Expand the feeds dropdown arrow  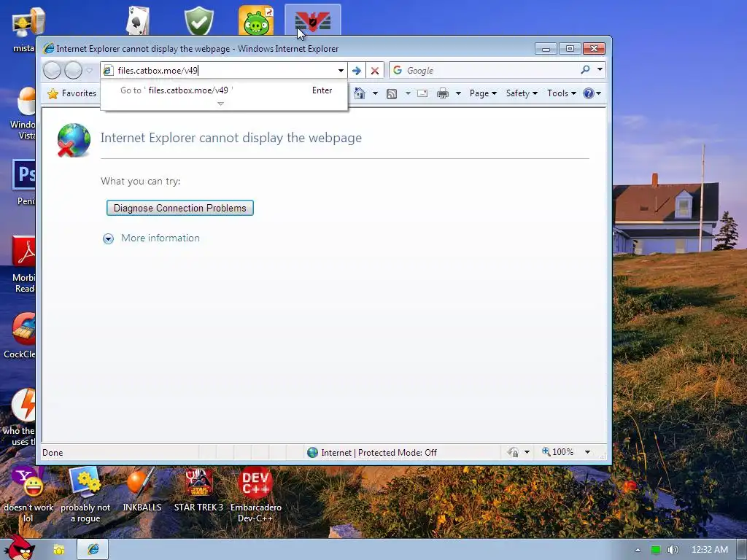[408, 93]
